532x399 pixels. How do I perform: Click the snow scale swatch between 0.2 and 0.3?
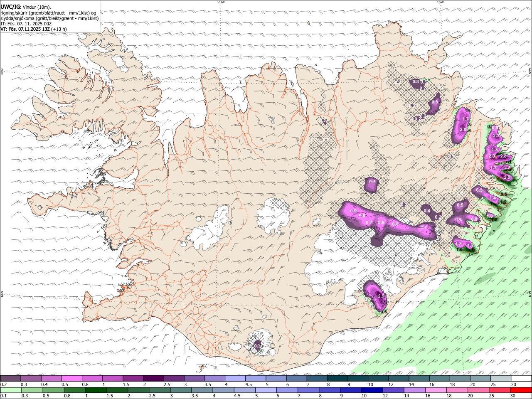click(x=10, y=379)
